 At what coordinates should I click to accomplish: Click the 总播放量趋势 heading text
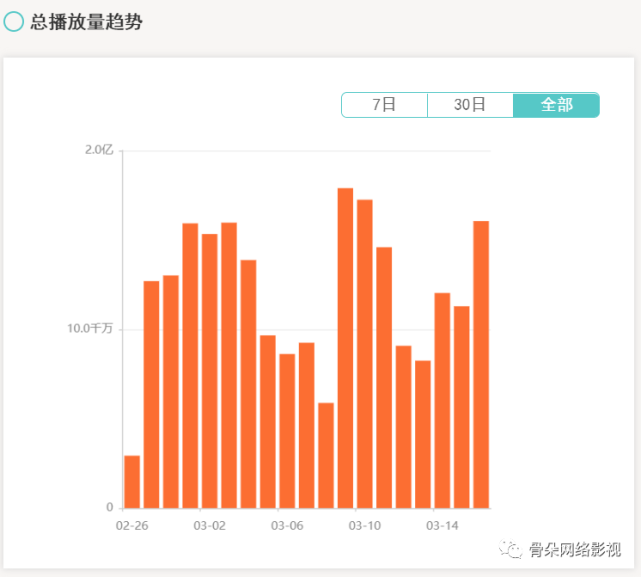pyautogui.click(x=86, y=22)
